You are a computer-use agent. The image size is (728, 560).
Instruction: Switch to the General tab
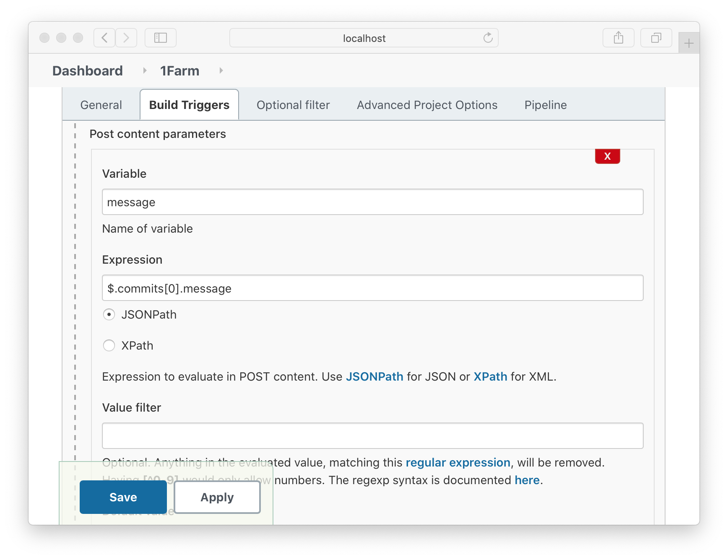pyautogui.click(x=101, y=105)
